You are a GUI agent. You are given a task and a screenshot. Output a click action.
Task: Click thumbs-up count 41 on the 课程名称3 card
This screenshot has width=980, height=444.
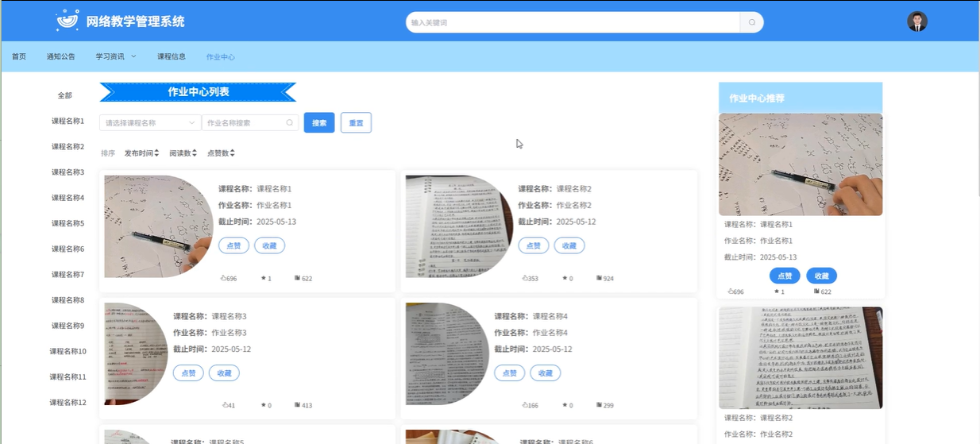click(229, 405)
